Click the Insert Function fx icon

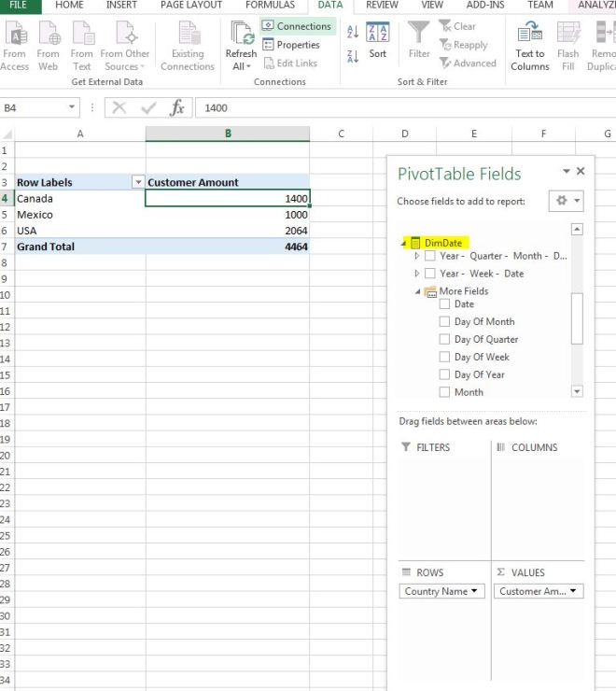pyautogui.click(x=176, y=107)
